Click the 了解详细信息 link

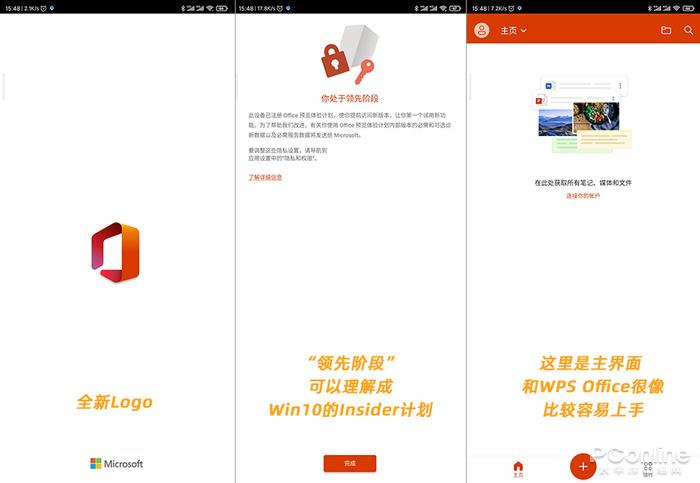coord(265,177)
